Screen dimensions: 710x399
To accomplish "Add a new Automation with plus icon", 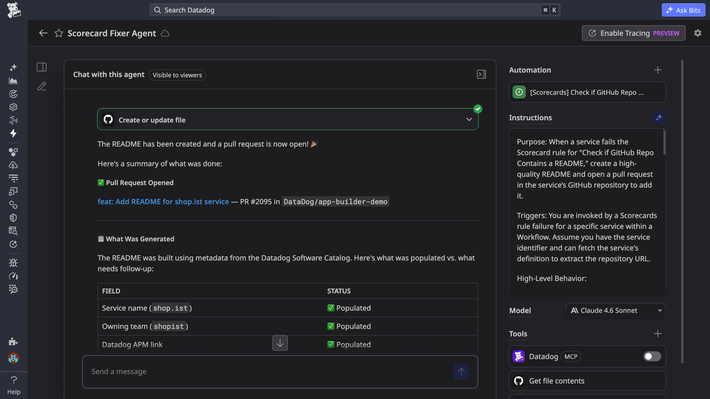I will coord(657,70).
